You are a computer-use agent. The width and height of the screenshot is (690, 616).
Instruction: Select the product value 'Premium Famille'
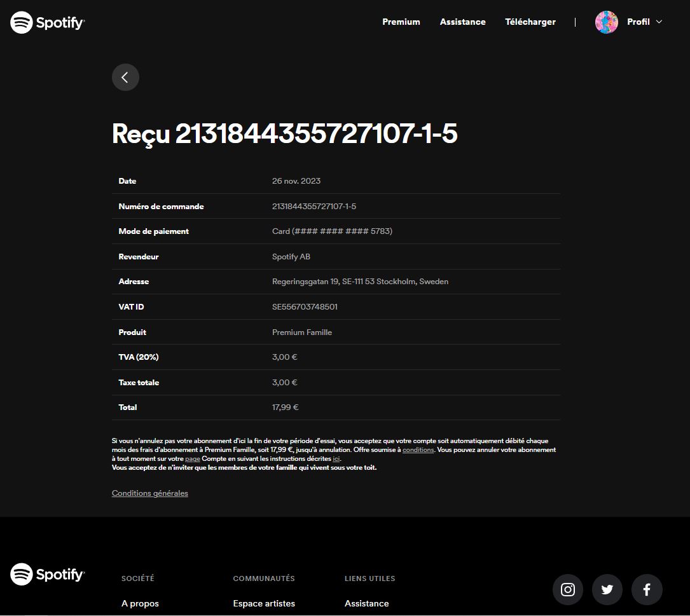pyautogui.click(x=302, y=332)
